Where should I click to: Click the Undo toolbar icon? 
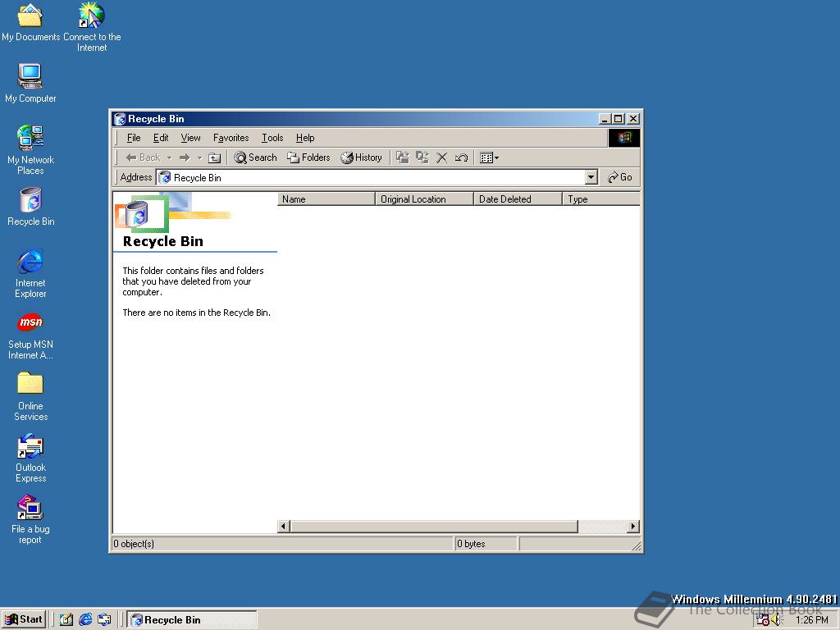(461, 157)
